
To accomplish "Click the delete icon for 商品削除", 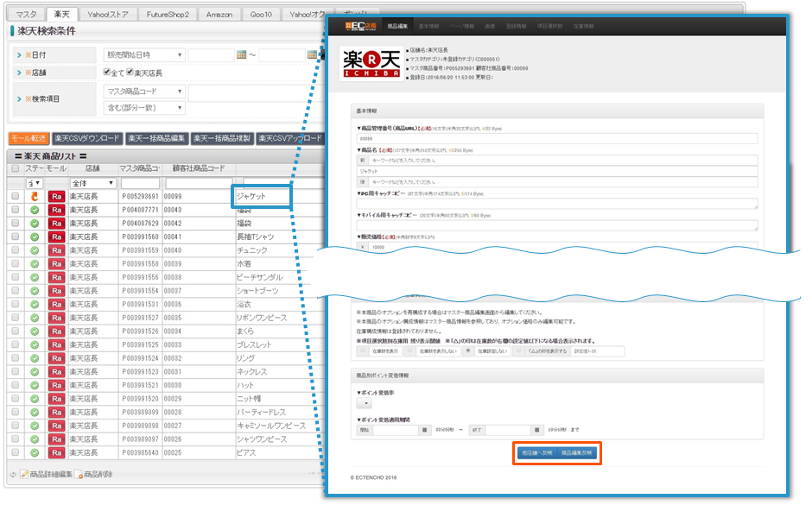I will [79, 474].
